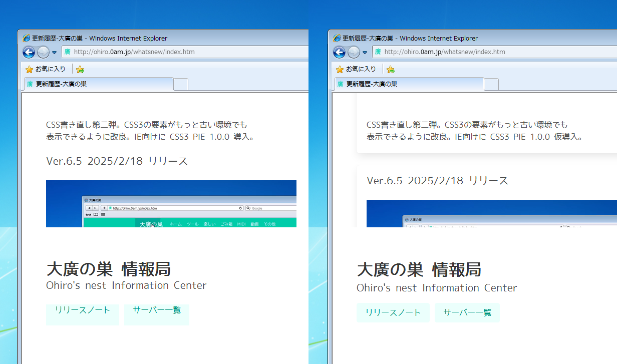The image size is (617, 364).
Task: Click the site favicon in the right address bar
Action: point(378,52)
